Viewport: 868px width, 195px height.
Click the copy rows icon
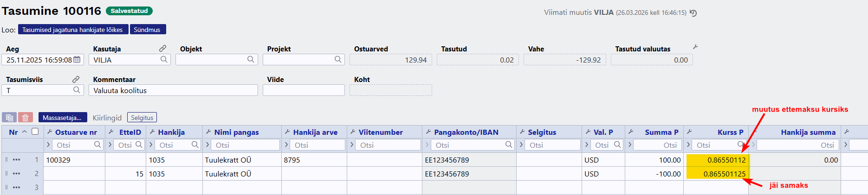[9, 118]
